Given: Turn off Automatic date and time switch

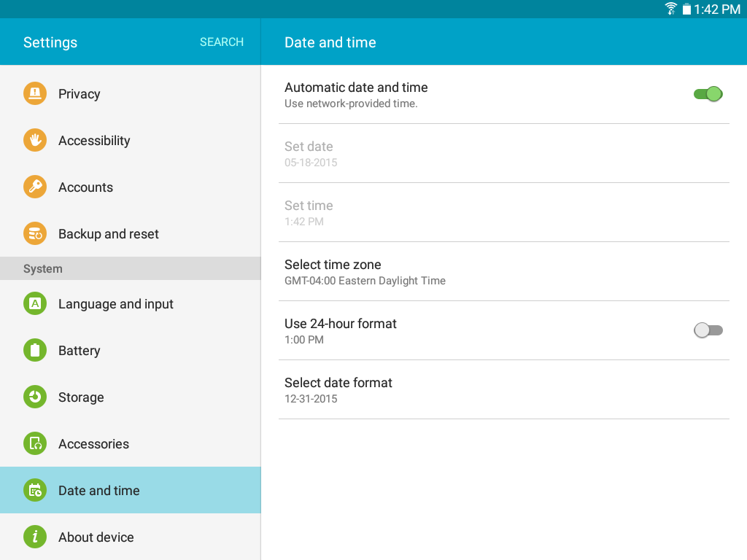Looking at the screenshot, I should [x=708, y=94].
